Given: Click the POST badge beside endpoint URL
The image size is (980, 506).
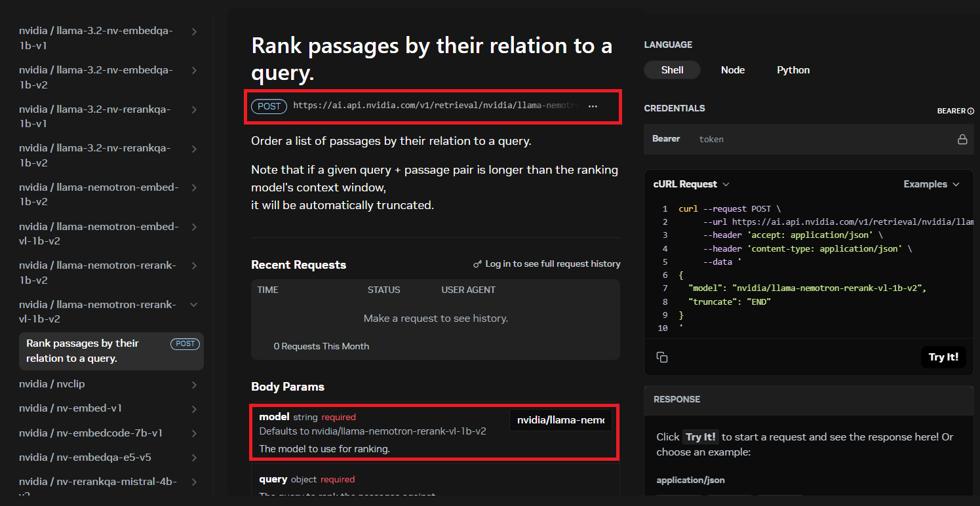Looking at the screenshot, I should pyautogui.click(x=269, y=106).
